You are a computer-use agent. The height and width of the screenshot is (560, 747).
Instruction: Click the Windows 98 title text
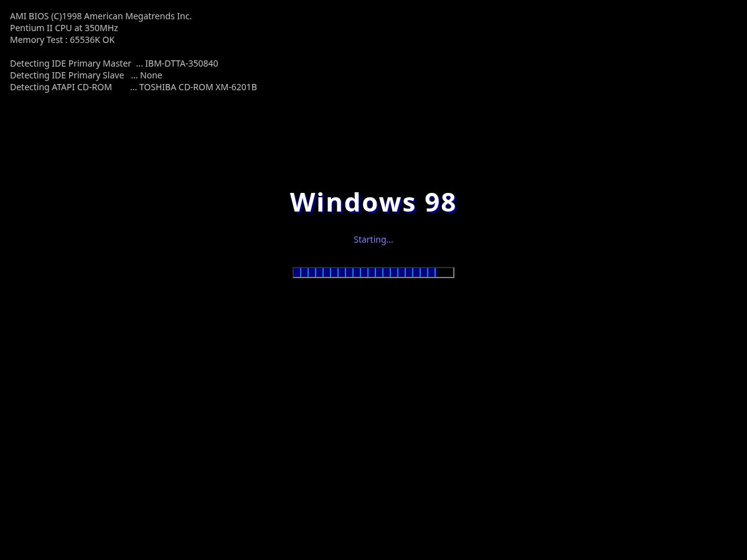[374, 202]
